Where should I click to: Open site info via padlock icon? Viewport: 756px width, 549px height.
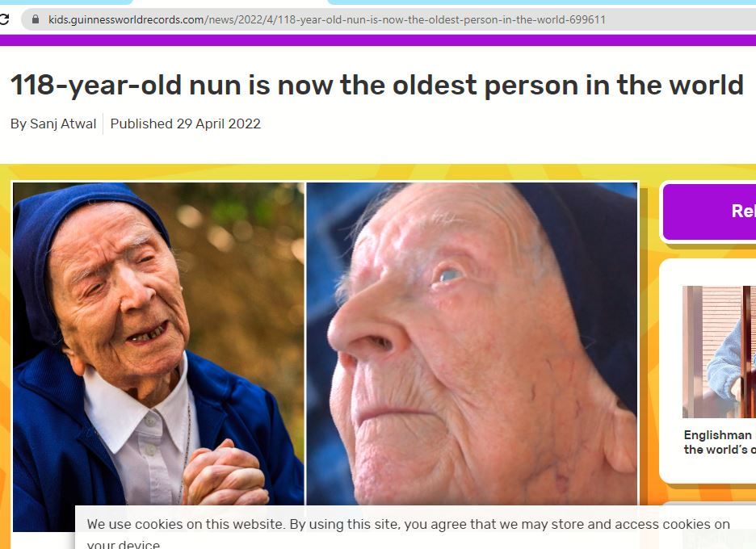pos(36,19)
